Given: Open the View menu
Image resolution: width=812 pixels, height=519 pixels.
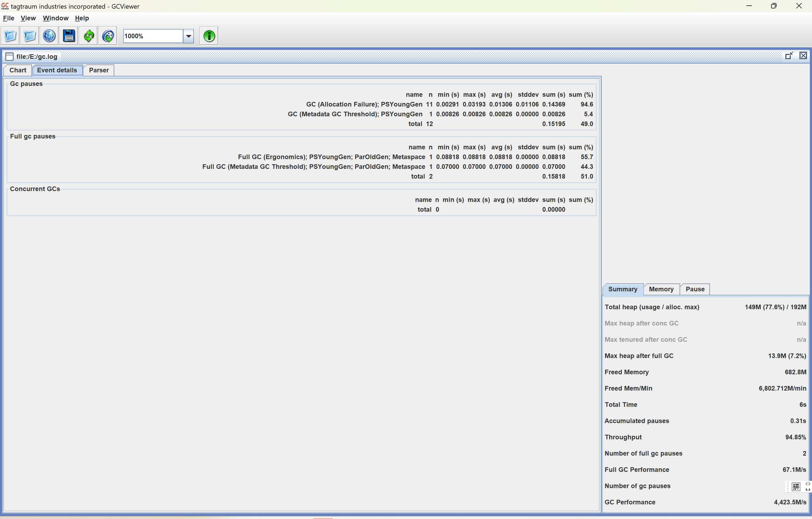Looking at the screenshot, I should 28,18.
